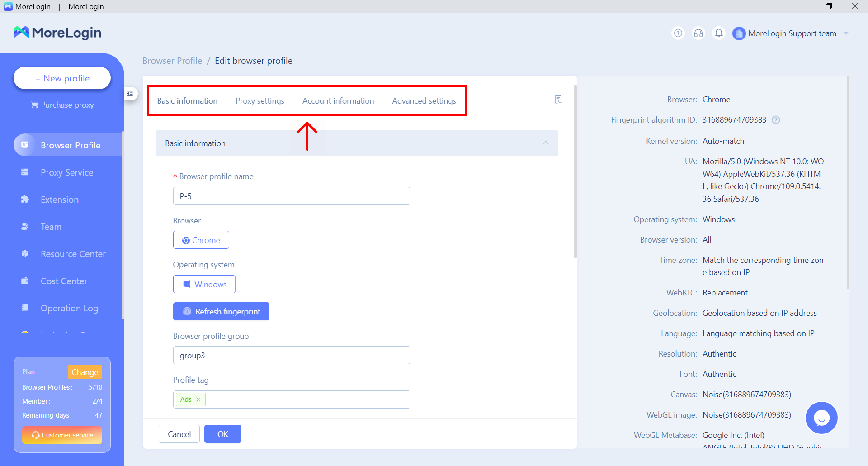868x466 pixels.
Task: Click the Extension puzzle icon
Action: pyautogui.click(x=25, y=199)
